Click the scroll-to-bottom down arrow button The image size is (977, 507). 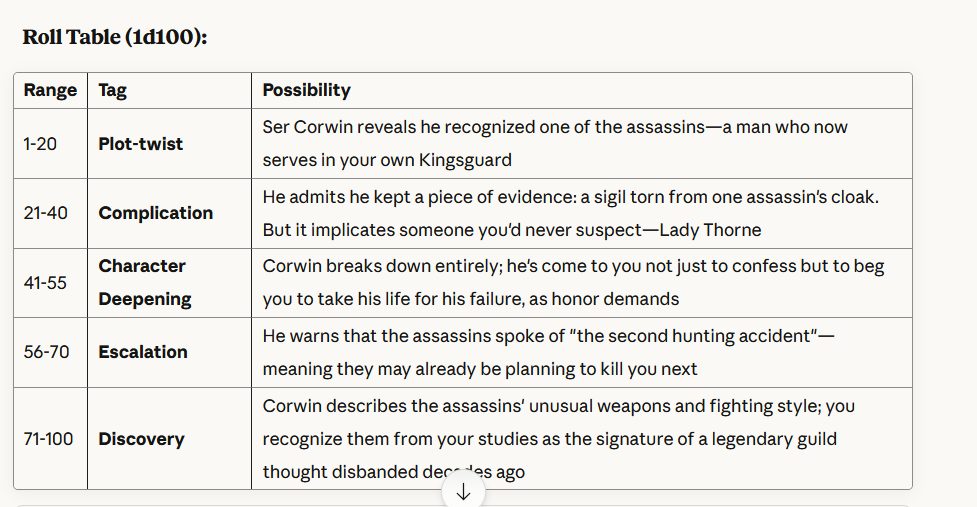click(463, 492)
